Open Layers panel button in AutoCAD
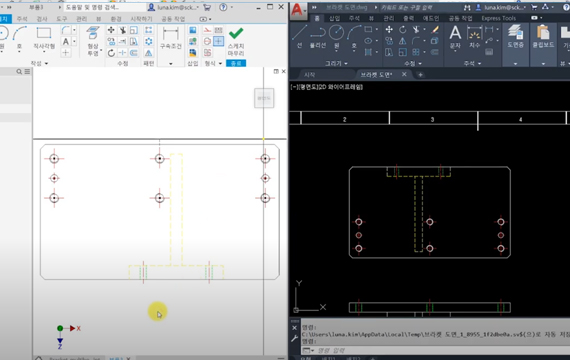Viewport: 570px width, 360px height. [515, 36]
